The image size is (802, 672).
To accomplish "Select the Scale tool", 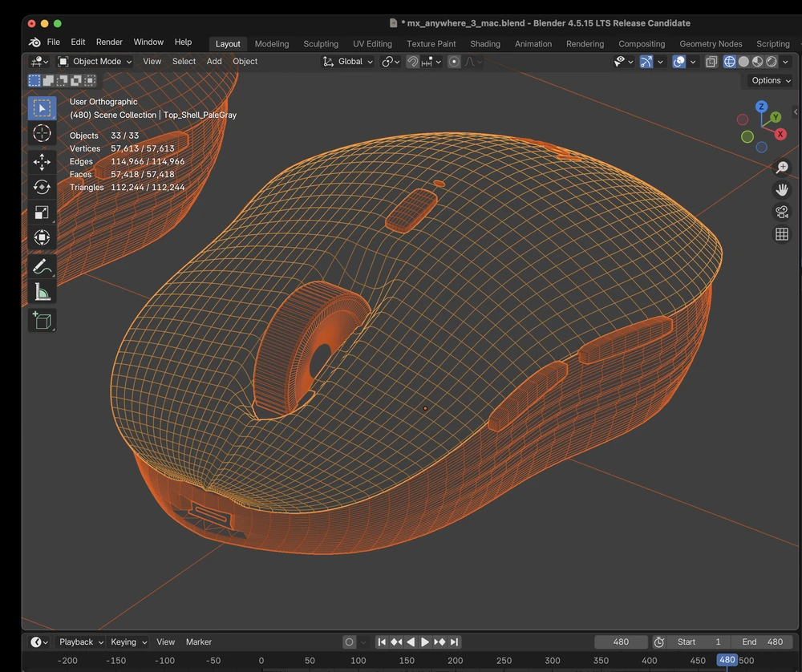I will coord(42,213).
